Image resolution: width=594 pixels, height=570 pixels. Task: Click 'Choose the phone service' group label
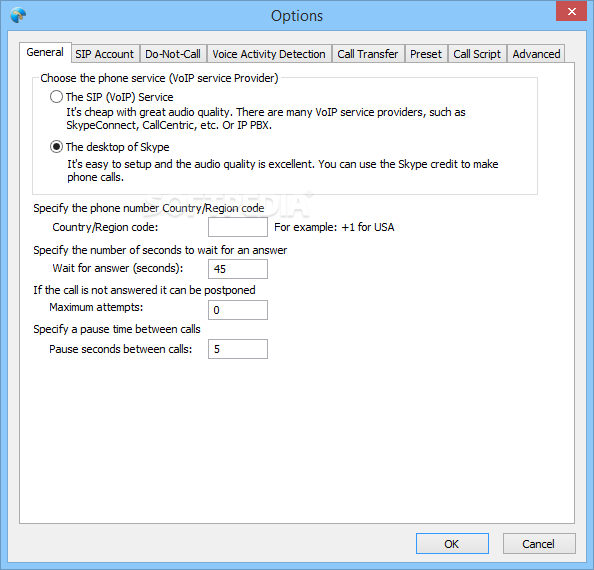[x=159, y=78]
